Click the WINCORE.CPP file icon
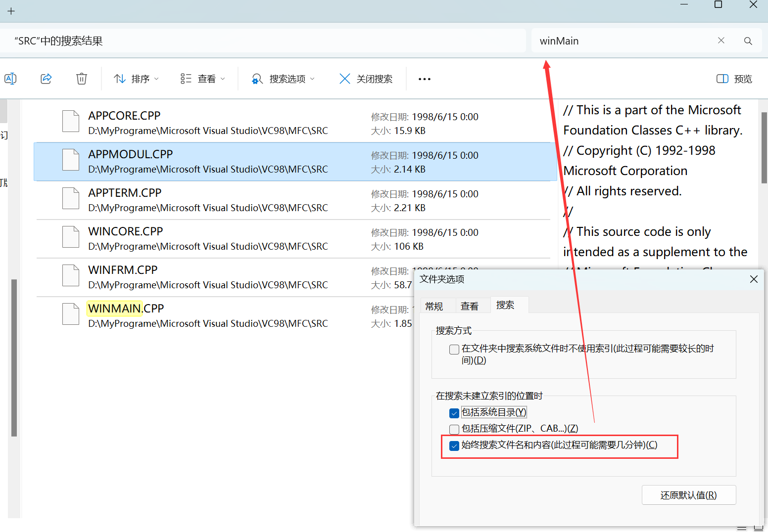Screen dimensions: 768x532 71,237
